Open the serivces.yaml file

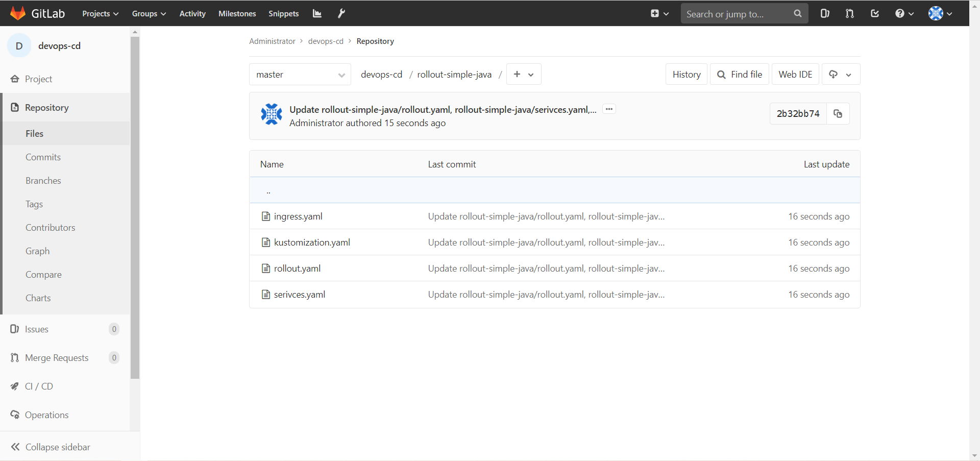300,295
